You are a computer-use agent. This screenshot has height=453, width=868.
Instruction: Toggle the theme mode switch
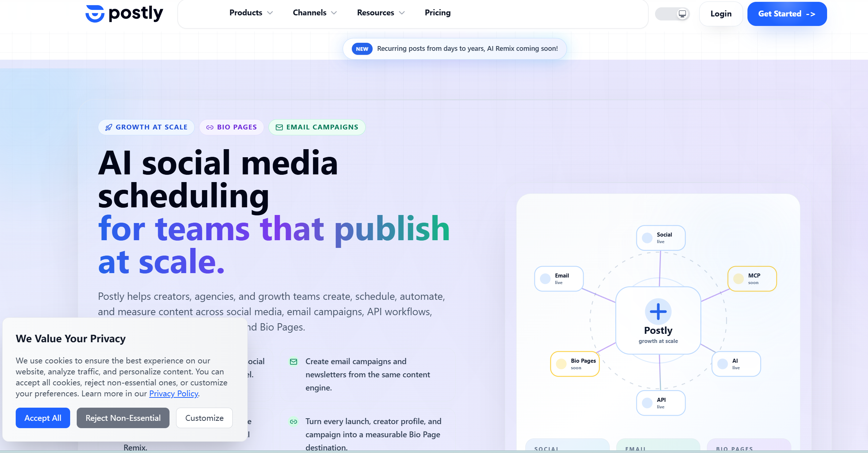pyautogui.click(x=672, y=14)
